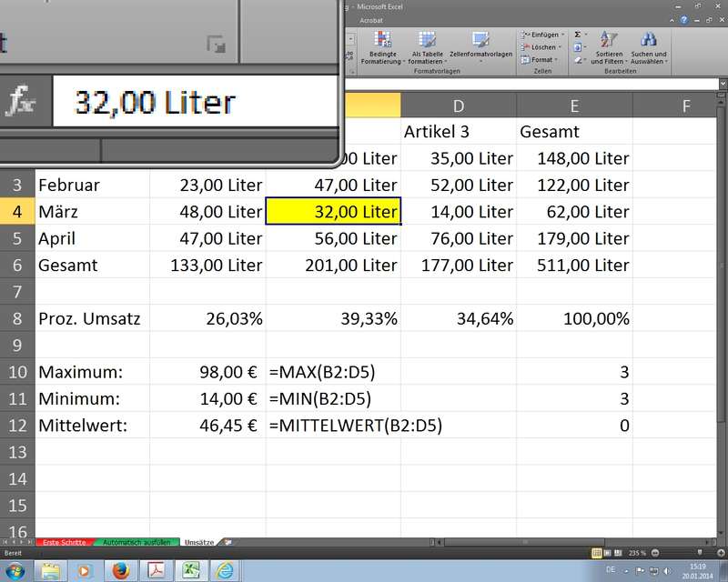Launch Firefox from the taskbar
Viewport: 728px width, 582px height.
click(119, 571)
